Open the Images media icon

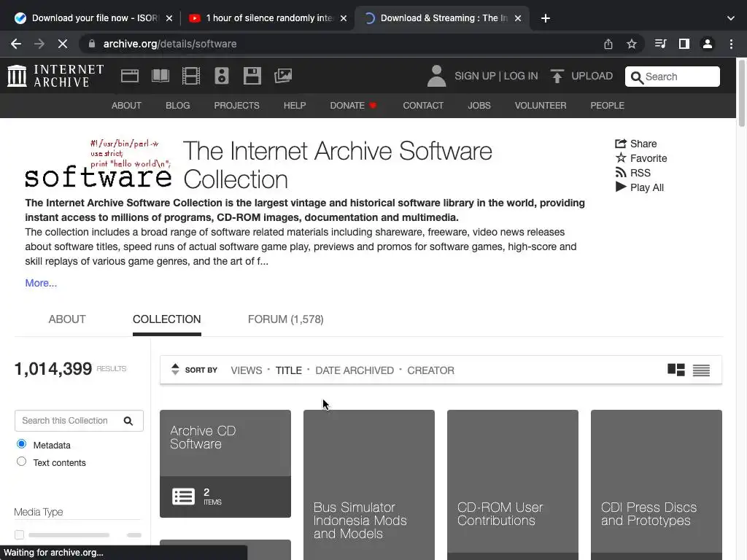point(283,76)
